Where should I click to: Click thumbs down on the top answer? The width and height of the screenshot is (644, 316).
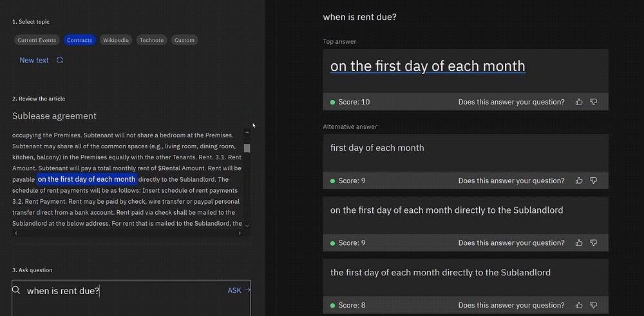(594, 102)
